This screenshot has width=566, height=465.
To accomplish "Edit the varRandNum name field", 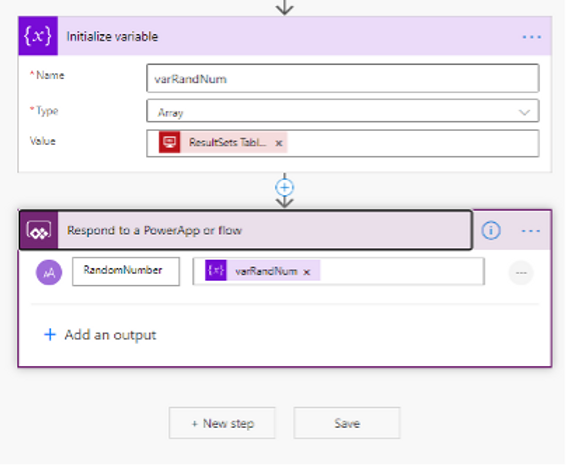I will coord(343,78).
